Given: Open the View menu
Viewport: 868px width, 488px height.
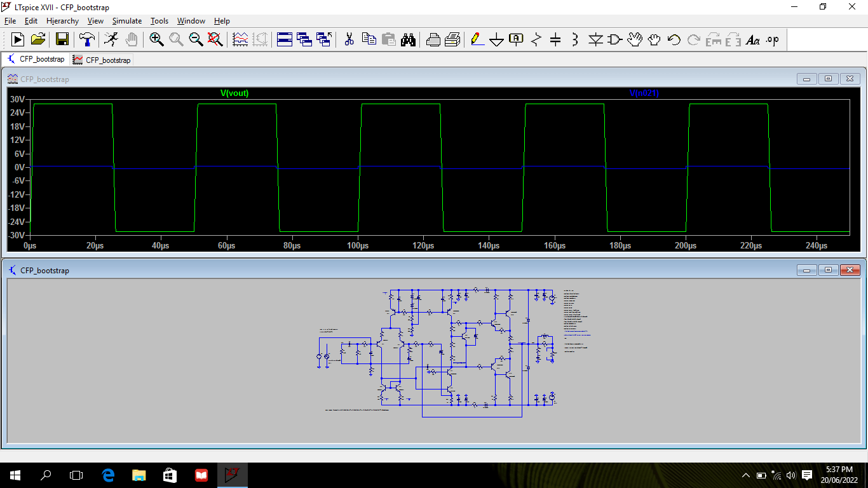Looking at the screenshot, I should [95, 21].
